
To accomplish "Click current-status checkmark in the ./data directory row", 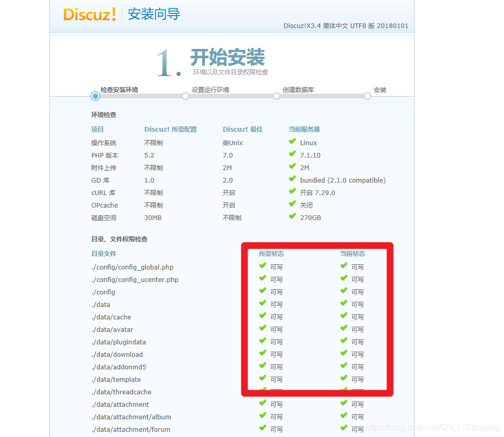I will 344,303.
